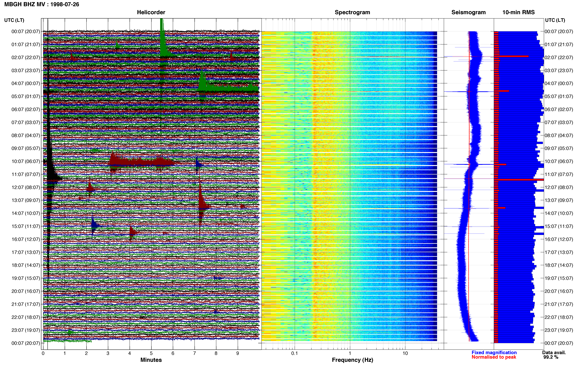This screenshot has width=588, height=368.
Task: Click "02:07 (22:07)" on the helicorder time axis
Action: 26,57
